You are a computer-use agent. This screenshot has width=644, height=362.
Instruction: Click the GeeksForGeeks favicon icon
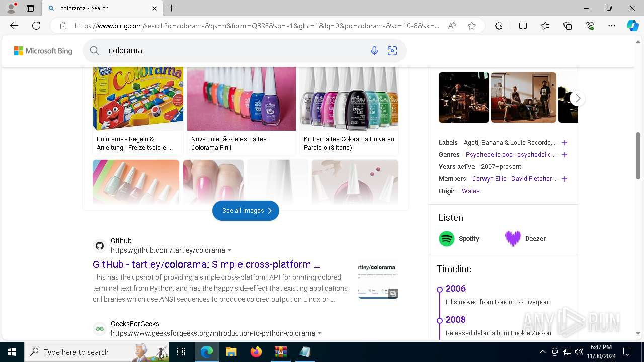click(100, 329)
